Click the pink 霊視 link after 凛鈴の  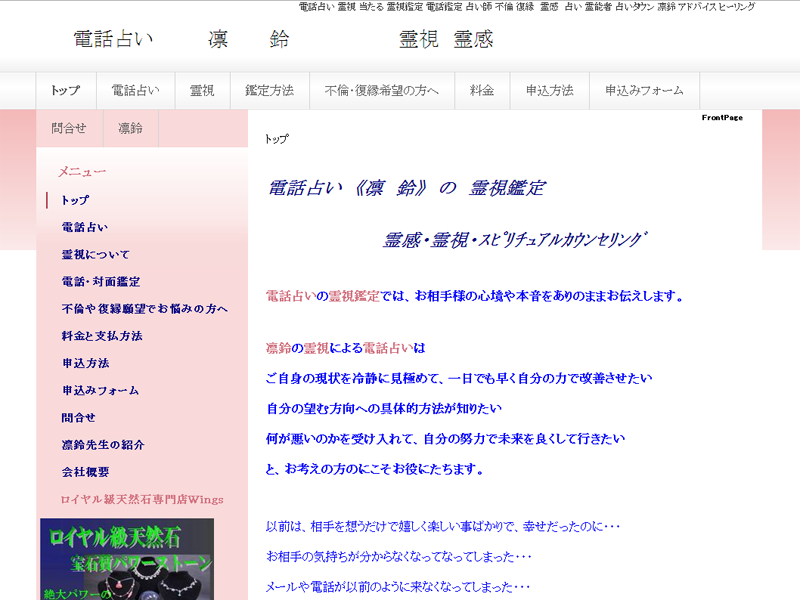pyautogui.click(x=316, y=348)
